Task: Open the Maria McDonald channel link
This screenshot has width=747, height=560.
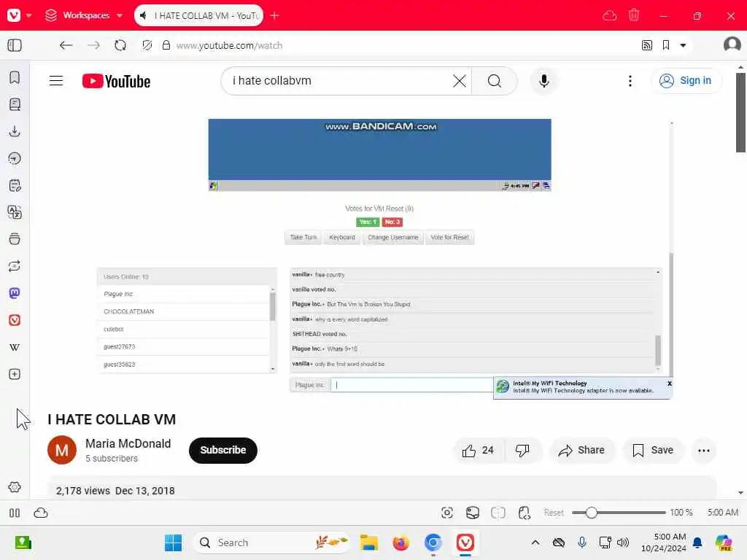Action: [x=128, y=443]
